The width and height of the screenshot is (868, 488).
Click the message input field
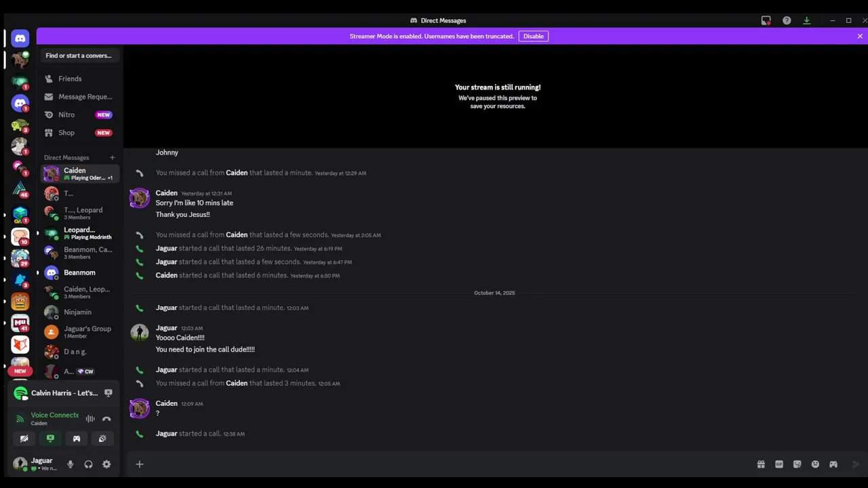pyautogui.click(x=448, y=464)
